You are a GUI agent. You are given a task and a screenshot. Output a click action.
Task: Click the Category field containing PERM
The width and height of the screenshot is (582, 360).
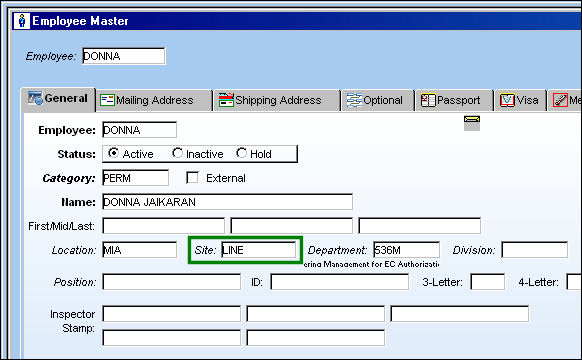pos(135,178)
